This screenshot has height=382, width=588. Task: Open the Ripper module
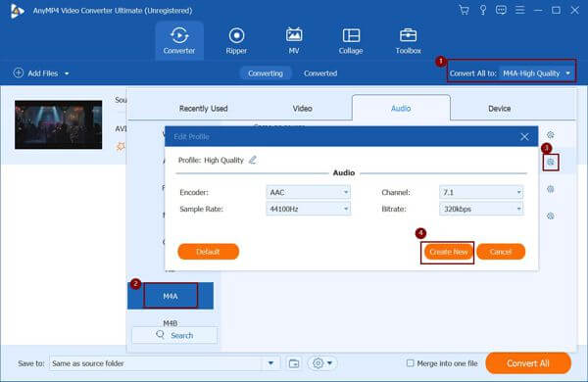pyautogui.click(x=236, y=41)
